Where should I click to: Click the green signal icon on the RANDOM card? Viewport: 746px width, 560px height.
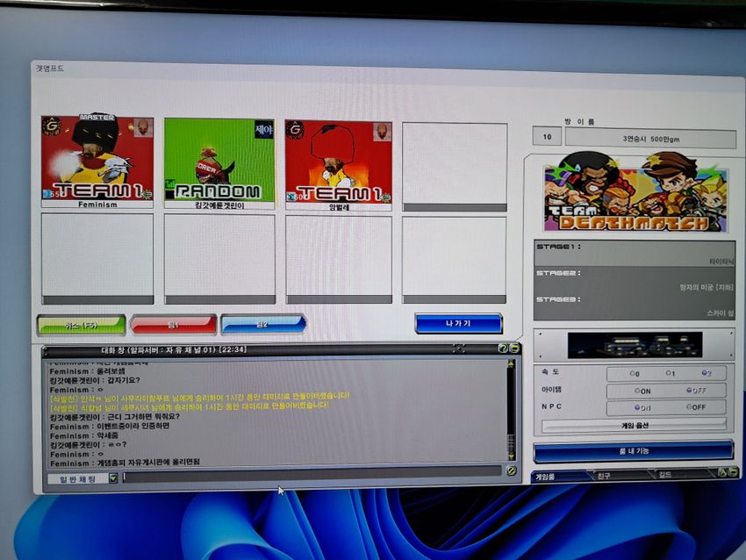coord(170,183)
